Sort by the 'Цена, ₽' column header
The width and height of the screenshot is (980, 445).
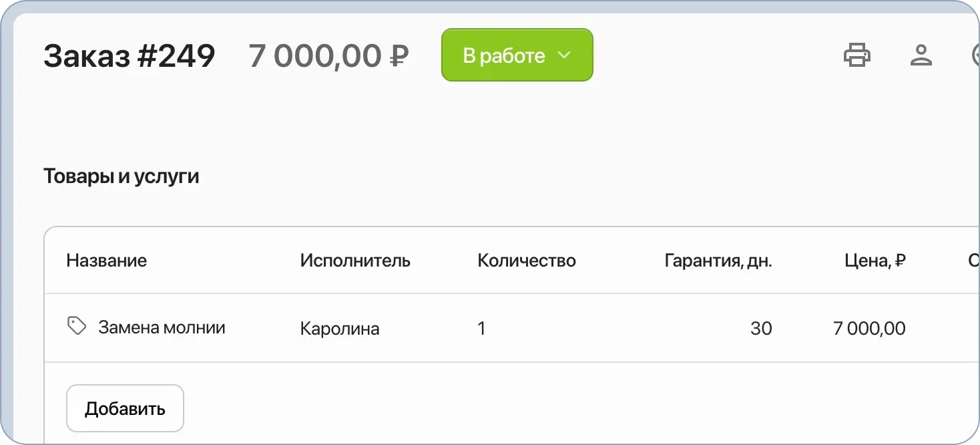pyautogui.click(x=875, y=261)
